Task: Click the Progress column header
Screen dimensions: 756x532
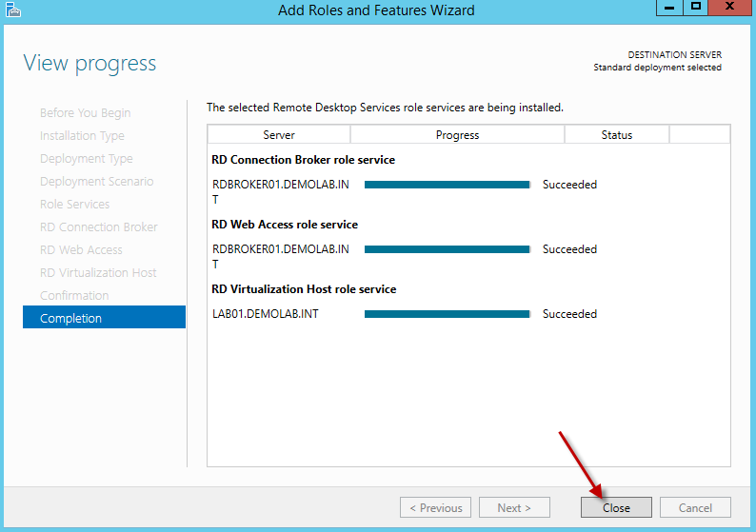Action: tap(457, 135)
